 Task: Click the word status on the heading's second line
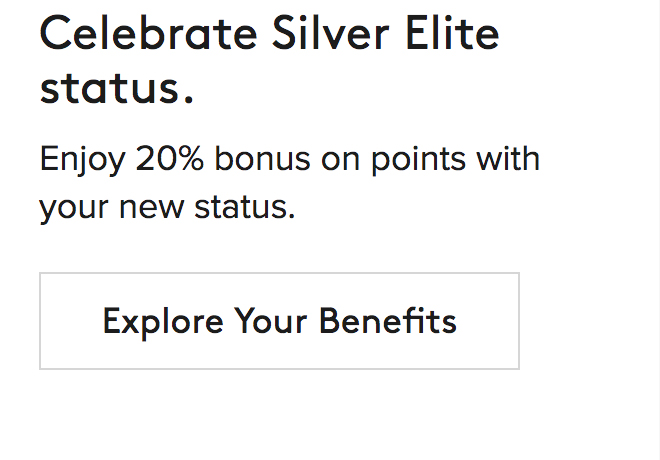click(x=106, y=88)
